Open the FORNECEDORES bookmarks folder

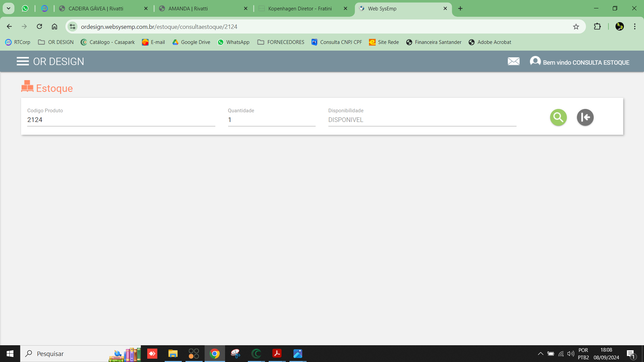pos(281,42)
